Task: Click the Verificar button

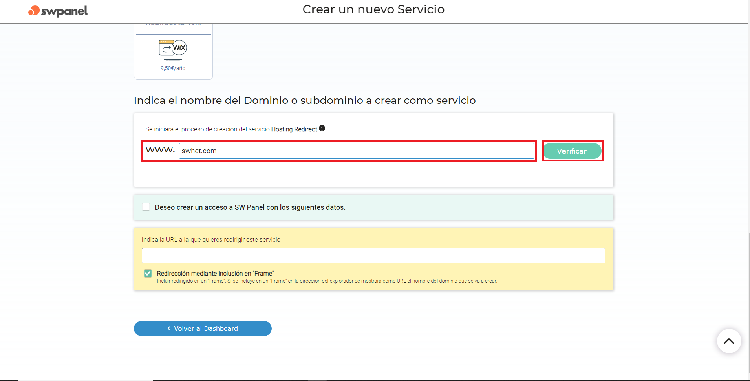Action: pos(572,151)
